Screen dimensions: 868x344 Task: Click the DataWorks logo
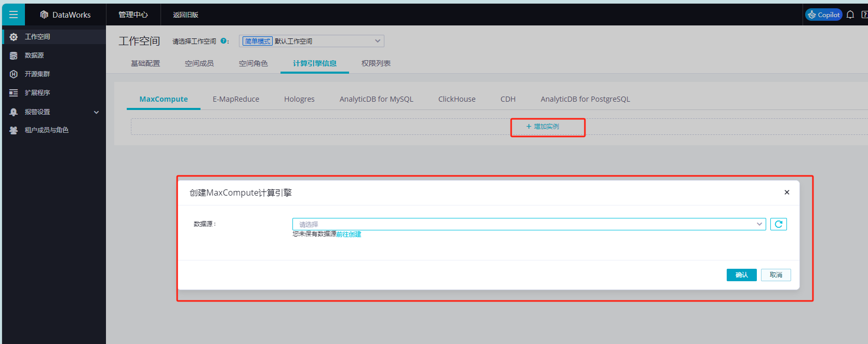point(65,15)
